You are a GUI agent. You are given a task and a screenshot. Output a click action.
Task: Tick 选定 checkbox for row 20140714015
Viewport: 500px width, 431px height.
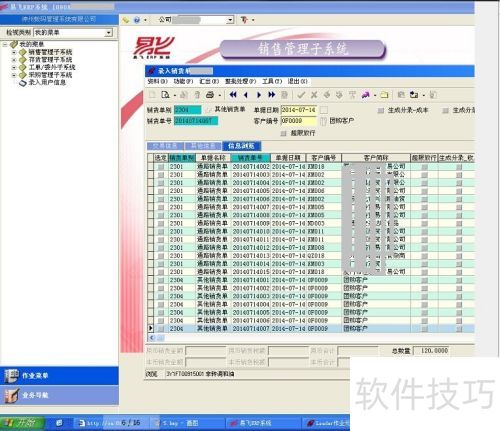point(161,272)
